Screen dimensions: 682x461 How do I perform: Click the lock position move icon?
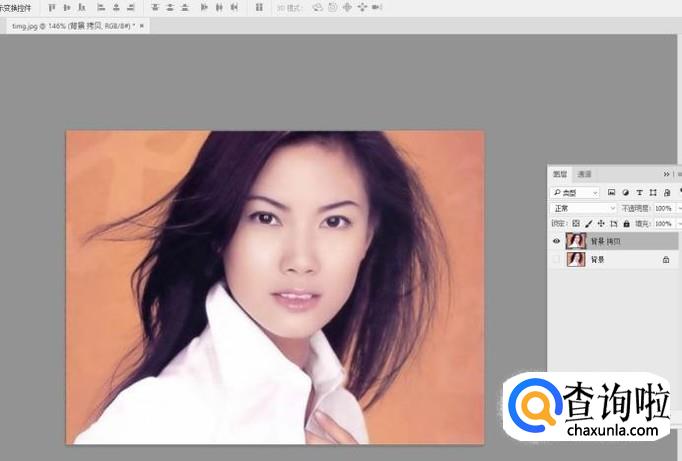tap(600, 224)
